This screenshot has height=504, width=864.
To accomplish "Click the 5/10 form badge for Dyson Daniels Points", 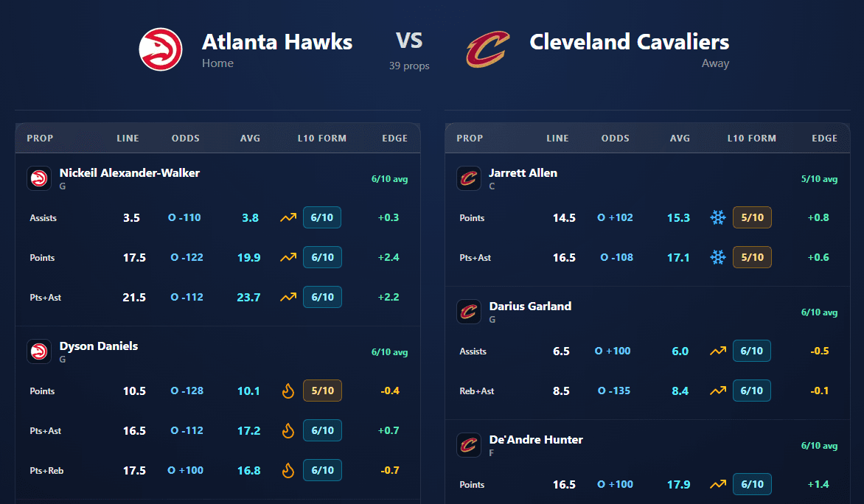I will coord(322,391).
